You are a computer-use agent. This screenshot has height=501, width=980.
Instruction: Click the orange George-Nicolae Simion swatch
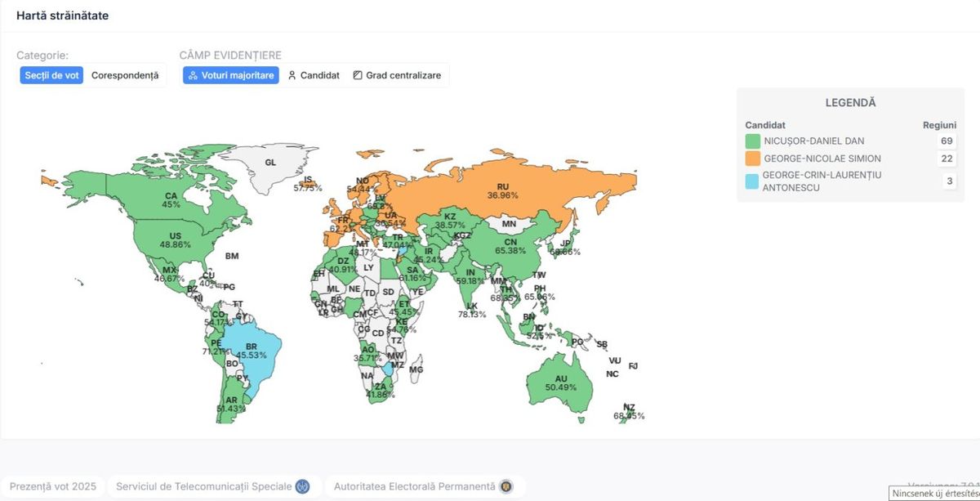752,159
